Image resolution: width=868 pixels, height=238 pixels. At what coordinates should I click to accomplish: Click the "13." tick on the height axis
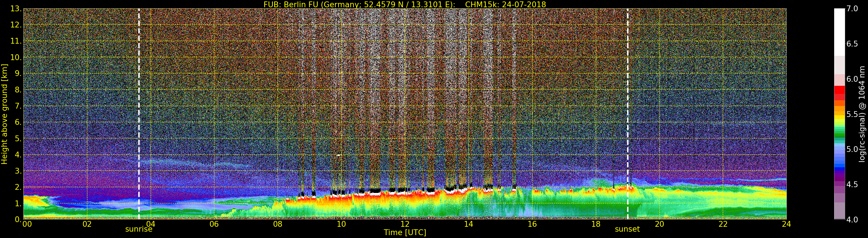pyautogui.click(x=16, y=9)
